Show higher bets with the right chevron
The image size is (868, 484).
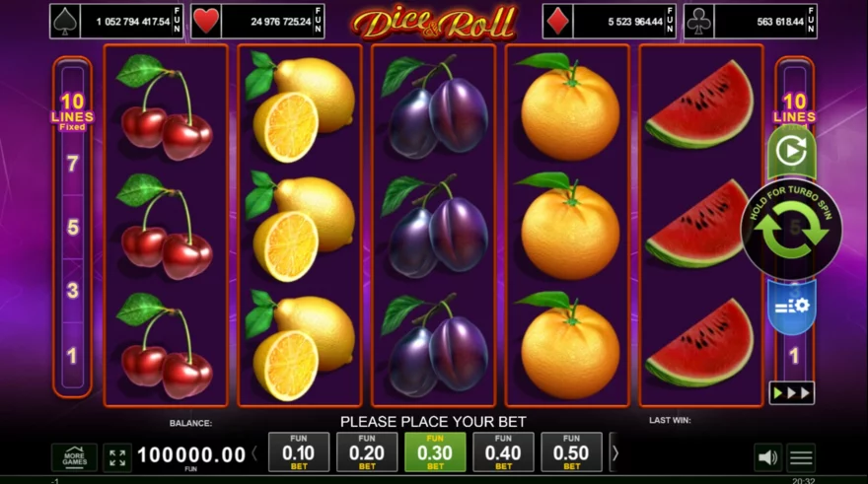point(615,453)
